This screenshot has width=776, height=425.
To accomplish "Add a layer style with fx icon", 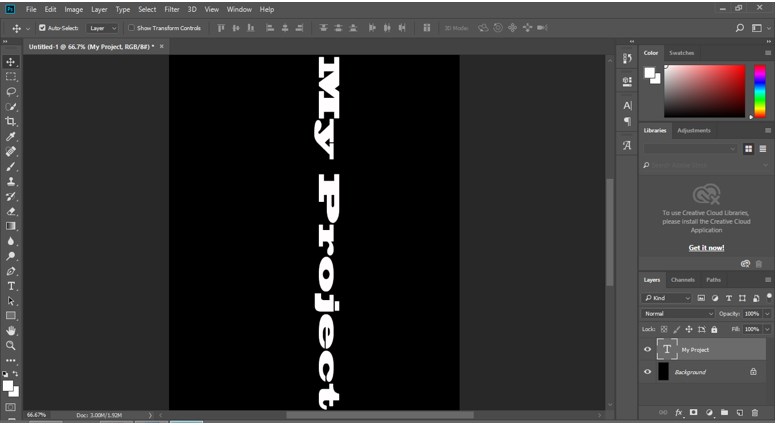I will coord(679,412).
